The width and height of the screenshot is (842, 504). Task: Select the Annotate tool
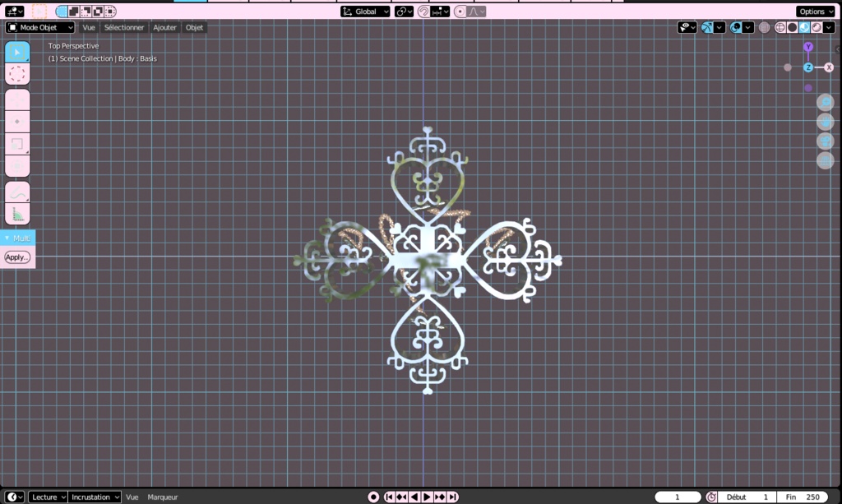coord(17,192)
